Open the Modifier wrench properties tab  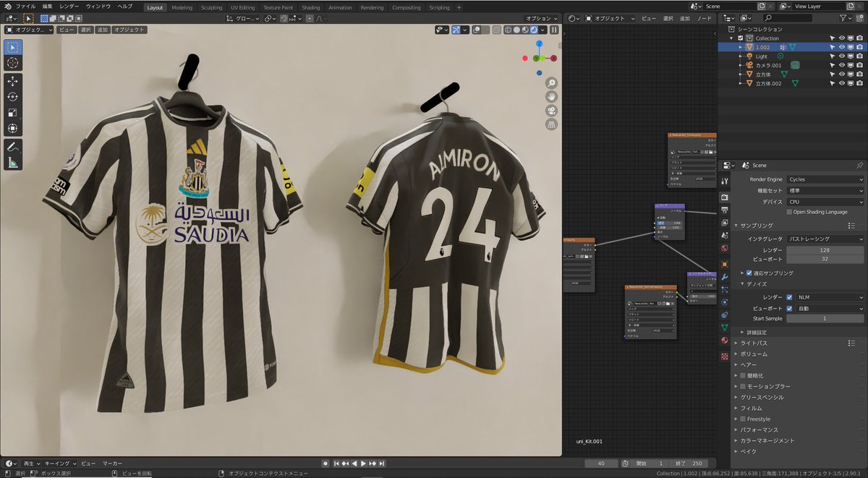(x=725, y=276)
